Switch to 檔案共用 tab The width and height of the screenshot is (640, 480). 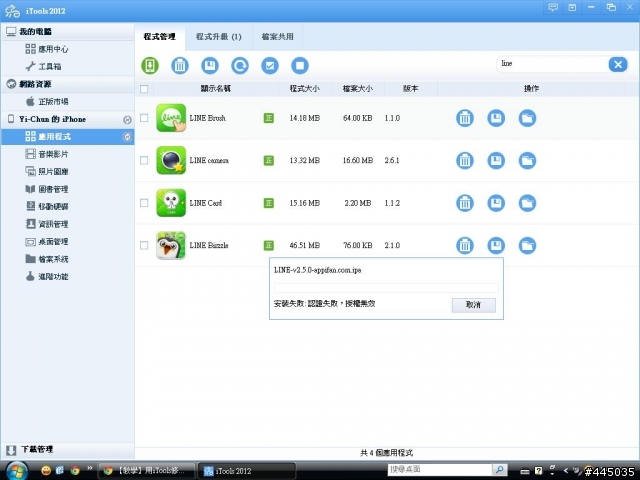tap(278, 37)
